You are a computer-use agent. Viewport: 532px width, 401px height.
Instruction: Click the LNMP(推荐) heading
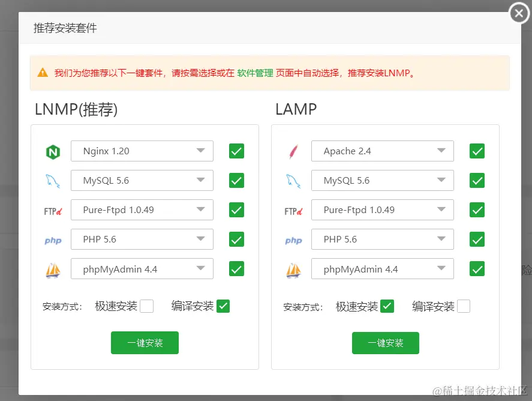coord(76,109)
